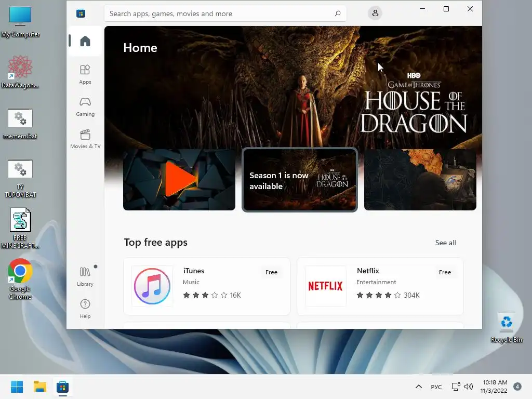This screenshot has height=399, width=532.
Task: Select the Season 1 is now available thumbnail
Action: pyautogui.click(x=300, y=180)
